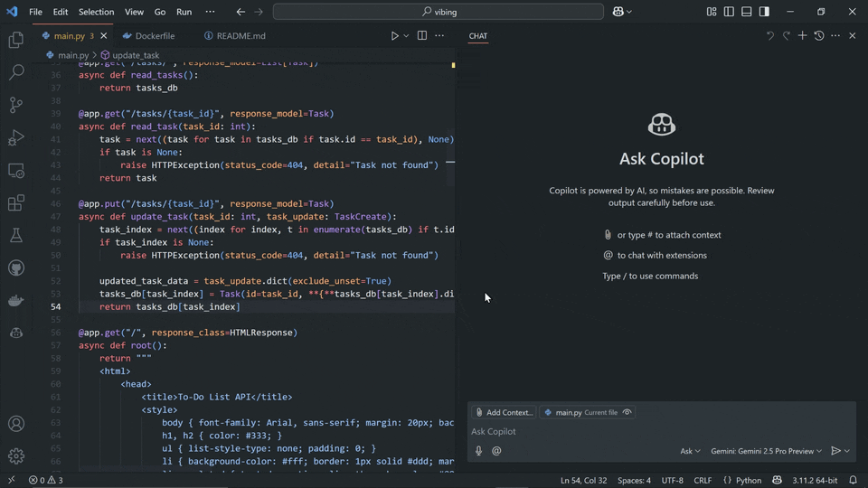The width and height of the screenshot is (868, 488).
Task: Click the Add Context button
Action: pos(504,412)
